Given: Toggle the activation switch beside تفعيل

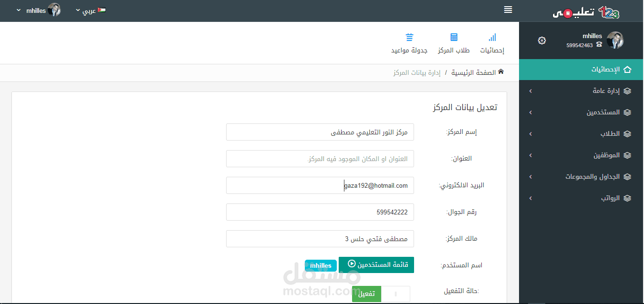Looking at the screenshot, I should (396, 294).
